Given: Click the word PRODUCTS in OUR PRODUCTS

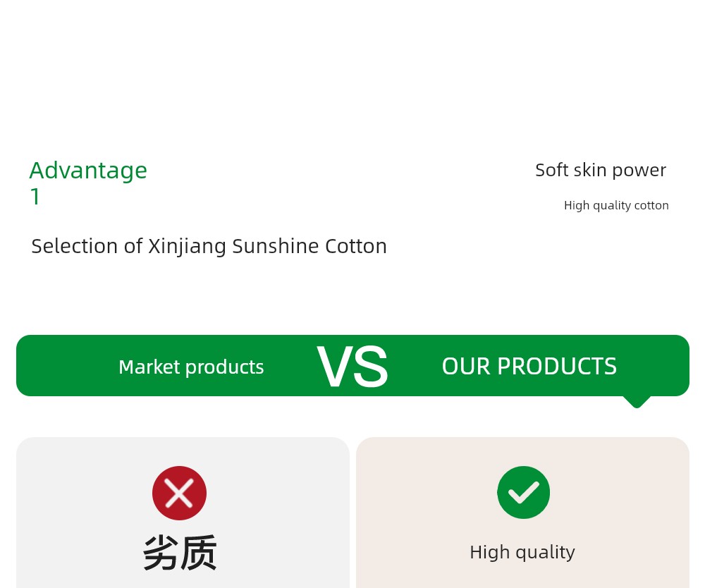Looking at the screenshot, I should pos(557,366).
